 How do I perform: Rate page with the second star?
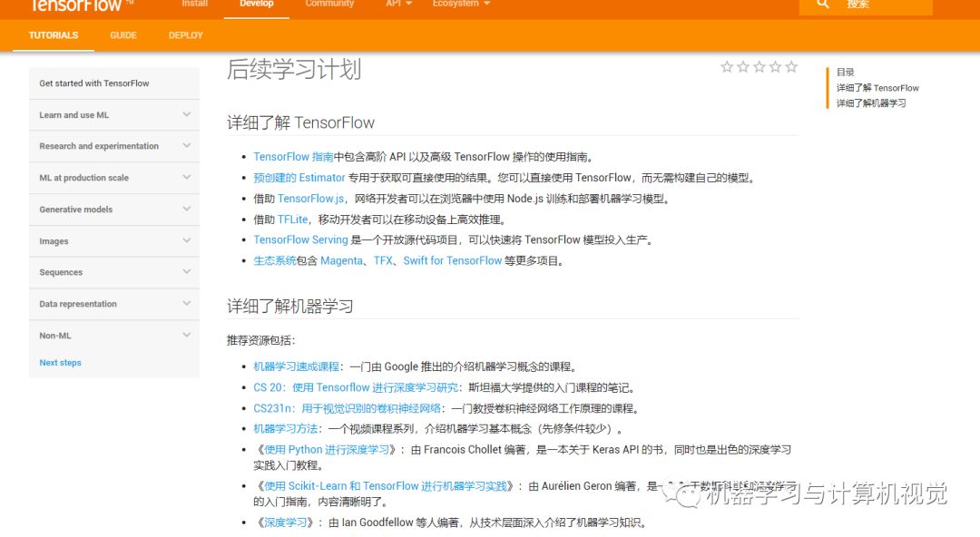click(743, 67)
